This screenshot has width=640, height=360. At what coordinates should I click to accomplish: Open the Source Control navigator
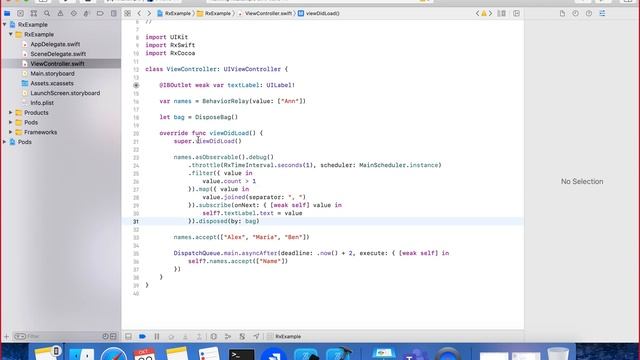(x=20, y=13)
